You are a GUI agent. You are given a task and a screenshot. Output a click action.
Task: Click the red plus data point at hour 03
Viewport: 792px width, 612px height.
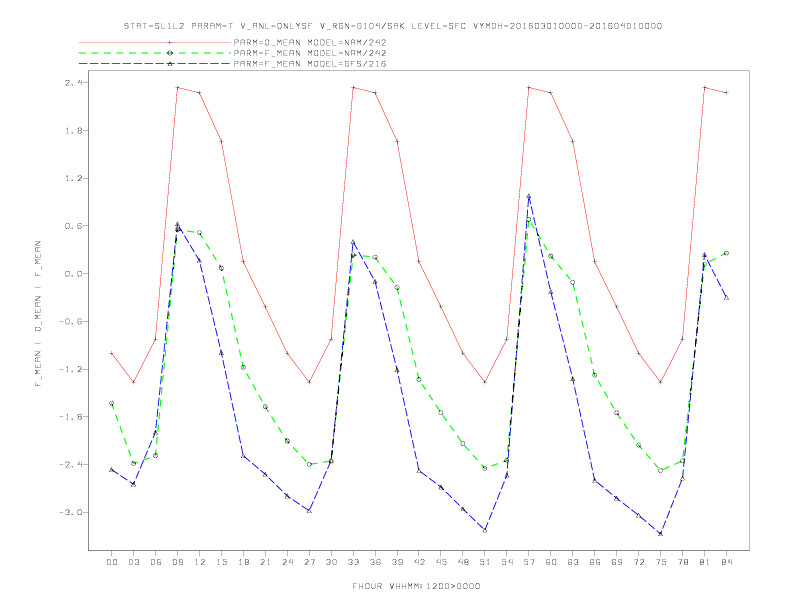click(x=133, y=382)
